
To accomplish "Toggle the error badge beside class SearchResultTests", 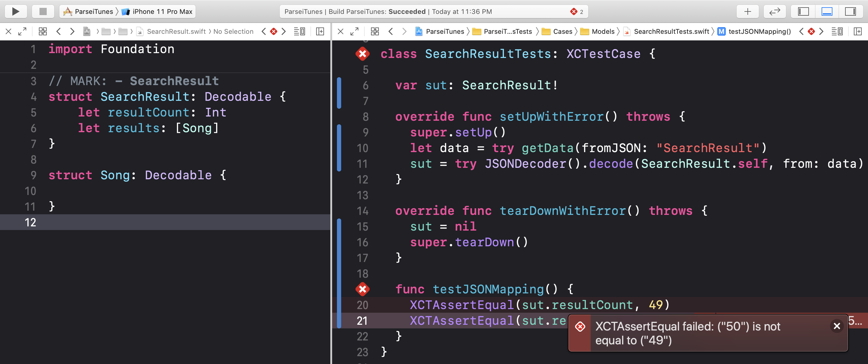I will click(x=363, y=53).
